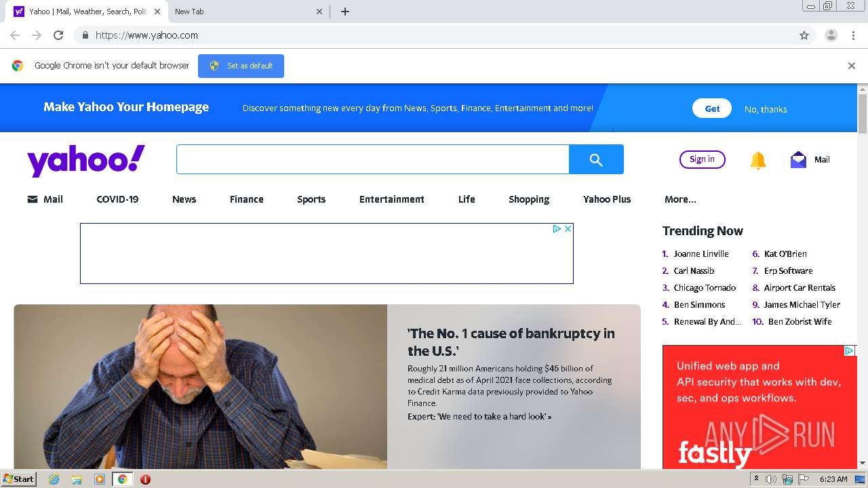Open trending topic Chicago Tornado

[x=705, y=287]
